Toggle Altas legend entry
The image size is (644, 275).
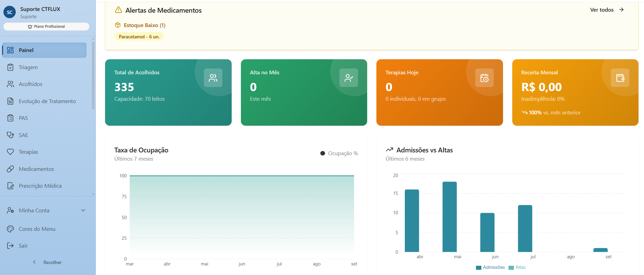pos(517,267)
